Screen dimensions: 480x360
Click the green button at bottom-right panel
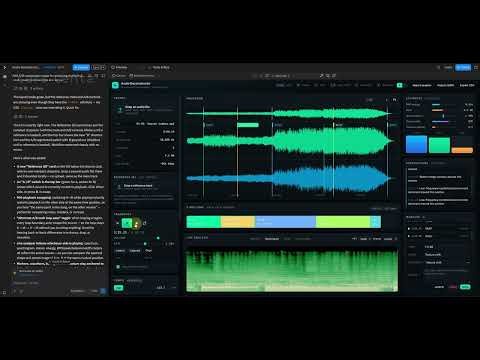(x=465, y=287)
